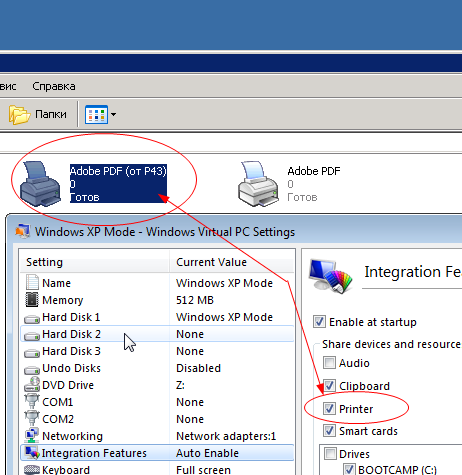Click the Memory chip icon
The image size is (462, 475).
[x=32, y=300]
